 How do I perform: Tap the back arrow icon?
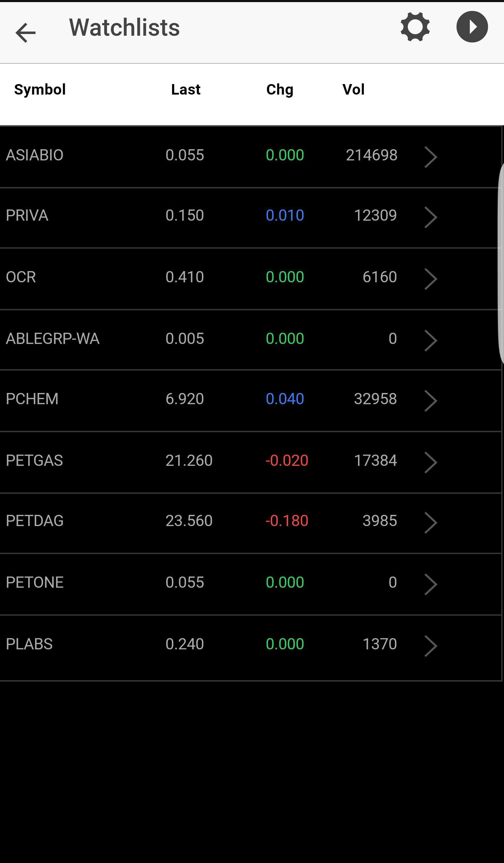coord(26,33)
